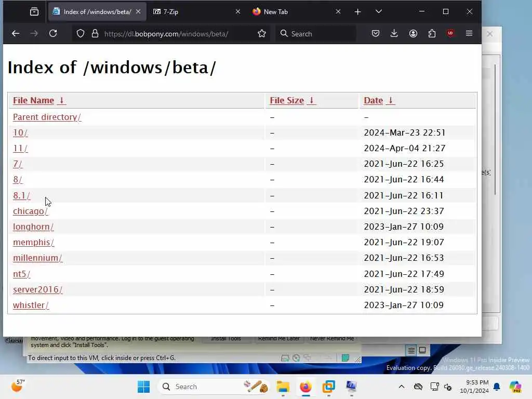Open the Firefox hamburger application menu
The height and width of the screenshot is (399, 532).
coord(469,33)
